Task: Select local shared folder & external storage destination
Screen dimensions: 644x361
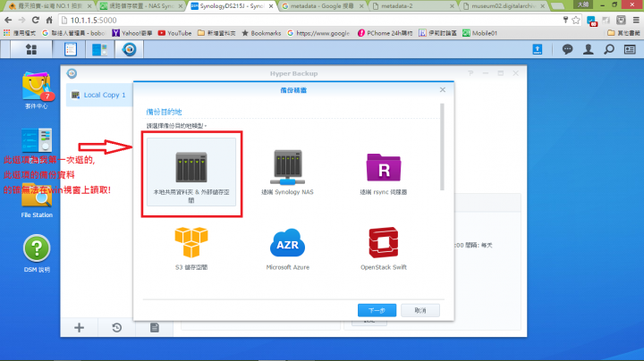Action: click(191, 172)
